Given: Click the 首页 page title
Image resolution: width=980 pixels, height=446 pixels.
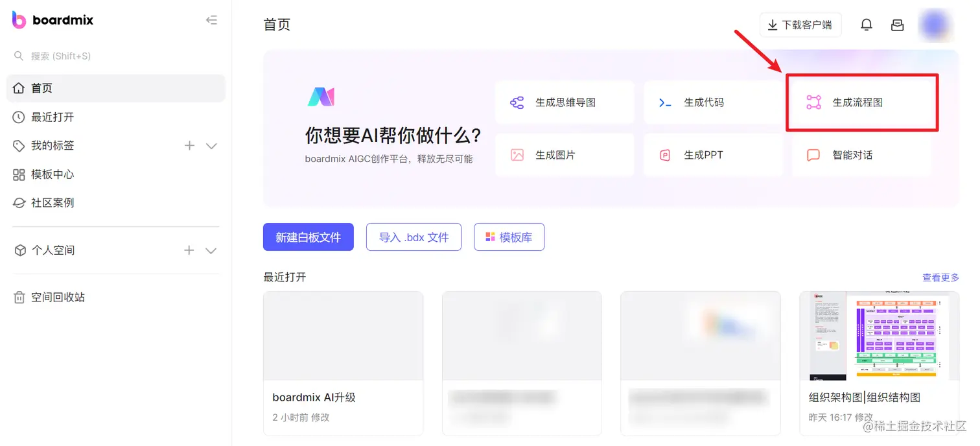Looking at the screenshot, I should click(277, 25).
